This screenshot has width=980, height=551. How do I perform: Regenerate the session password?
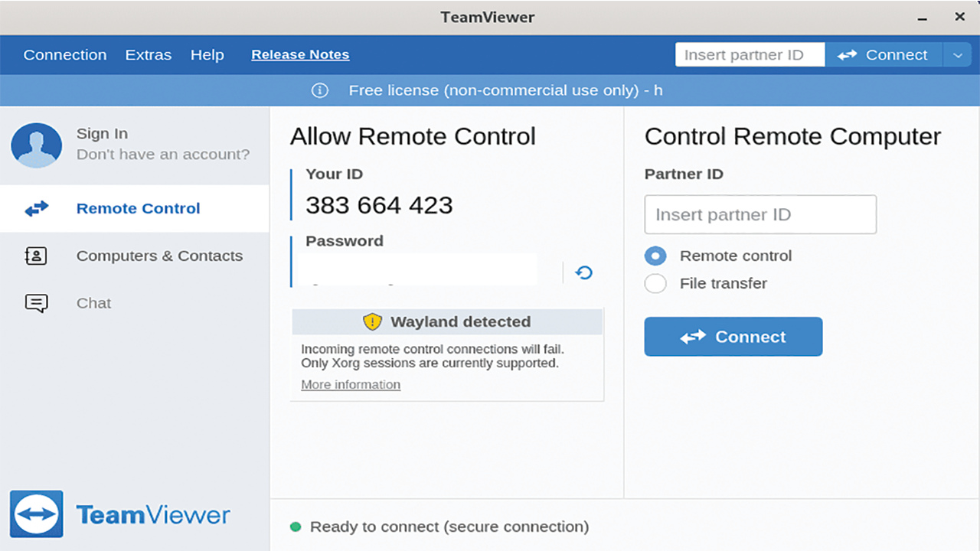coord(583,272)
